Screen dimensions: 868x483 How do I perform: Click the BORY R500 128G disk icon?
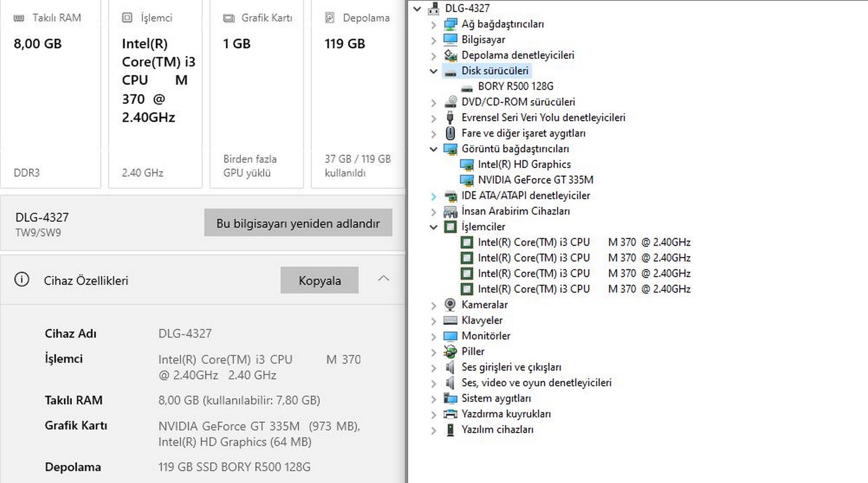point(467,87)
